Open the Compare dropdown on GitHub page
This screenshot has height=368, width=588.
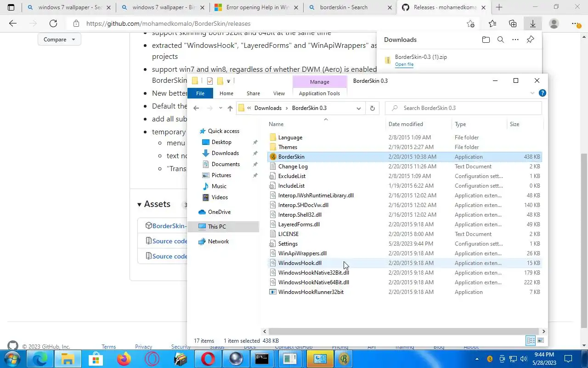click(59, 40)
